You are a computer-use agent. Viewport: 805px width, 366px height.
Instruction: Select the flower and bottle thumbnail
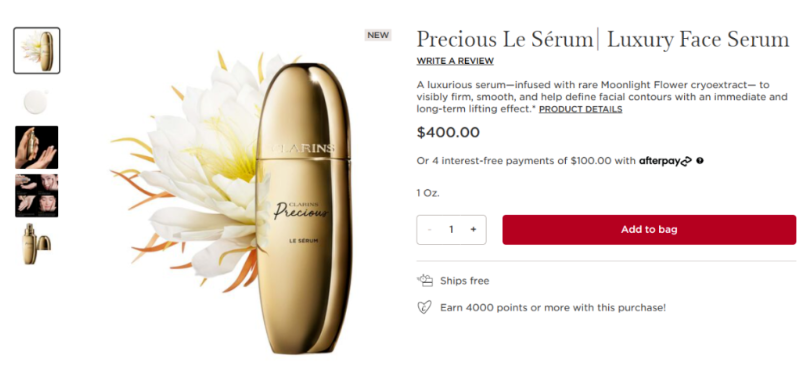pos(37,50)
